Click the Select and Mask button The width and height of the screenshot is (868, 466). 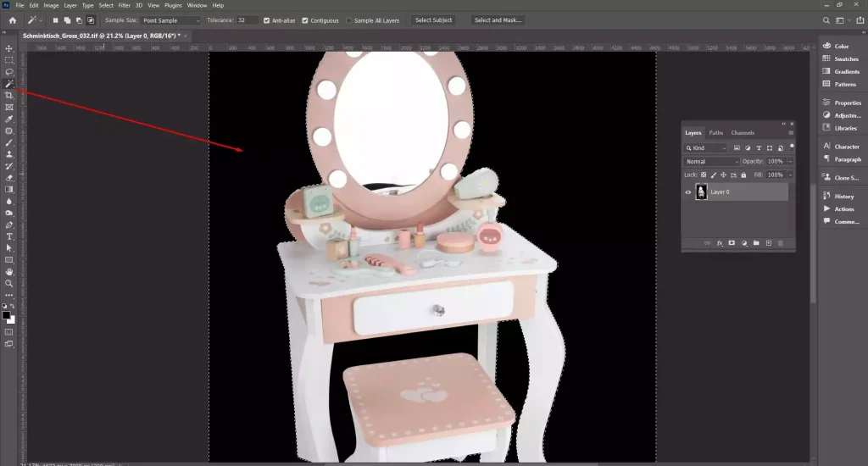point(497,20)
